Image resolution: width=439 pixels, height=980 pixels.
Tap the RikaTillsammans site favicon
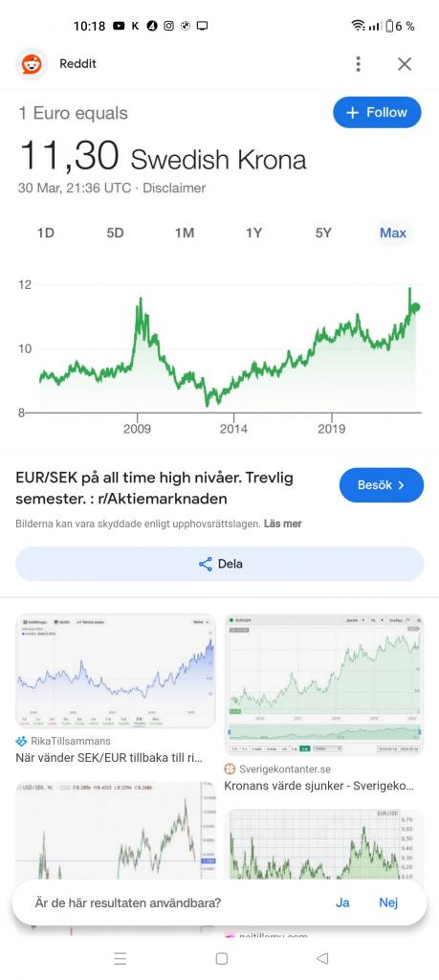(x=21, y=742)
